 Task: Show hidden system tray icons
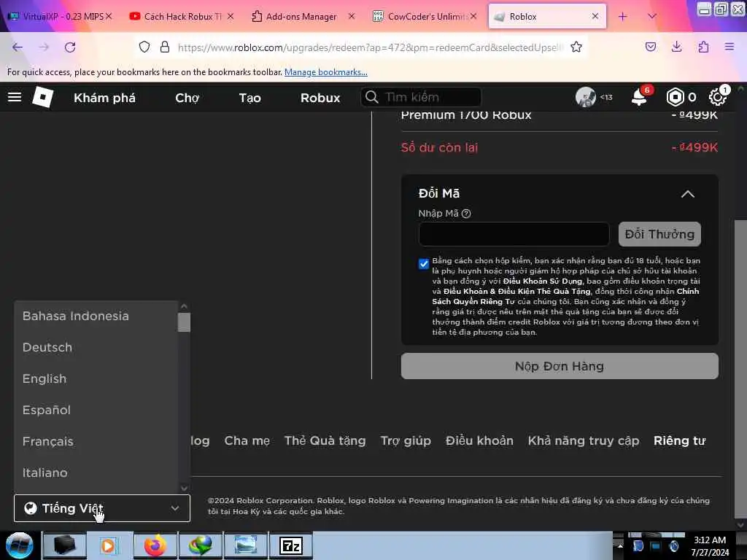coord(620,545)
